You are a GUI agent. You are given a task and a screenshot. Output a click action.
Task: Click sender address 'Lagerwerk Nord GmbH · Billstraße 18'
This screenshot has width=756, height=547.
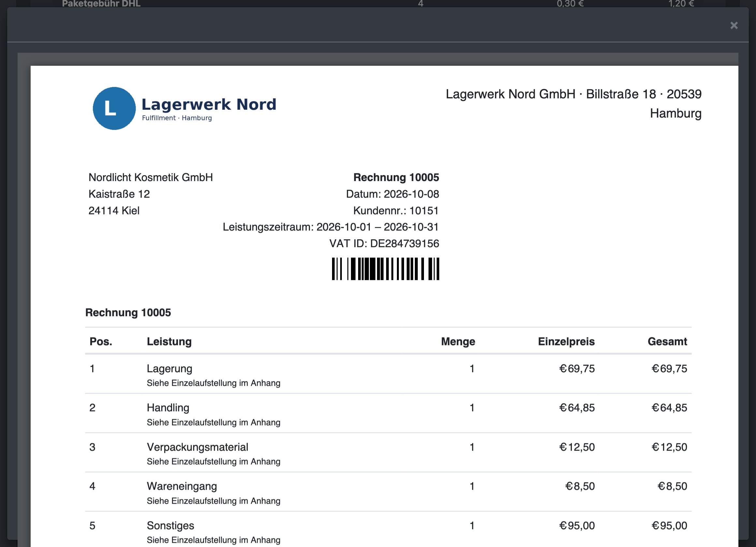pos(551,94)
